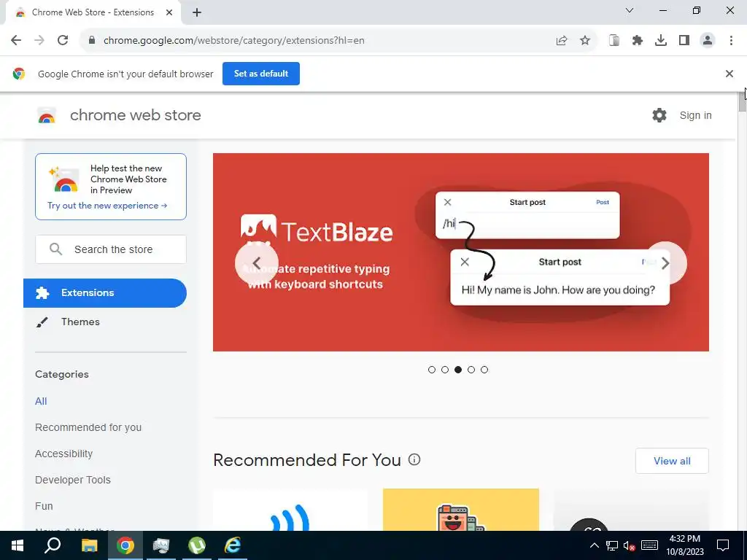Go back using the browser back arrow
Viewport: 747px width, 560px height.
(16, 41)
